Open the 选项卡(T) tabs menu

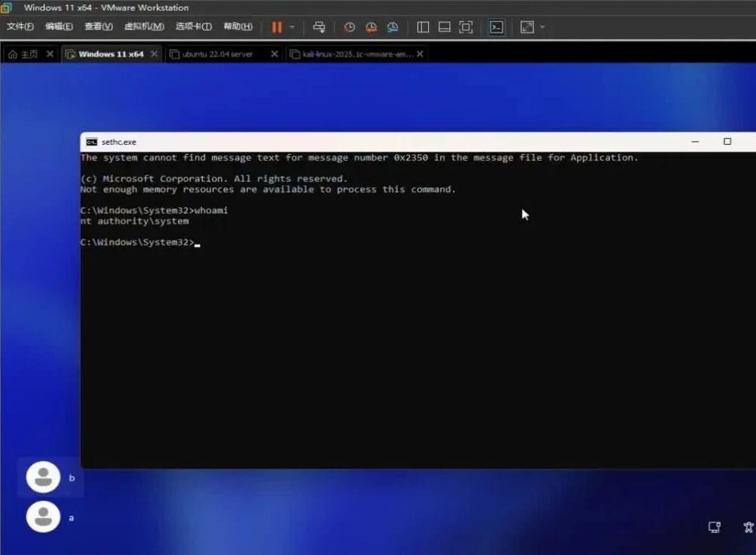(193, 27)
